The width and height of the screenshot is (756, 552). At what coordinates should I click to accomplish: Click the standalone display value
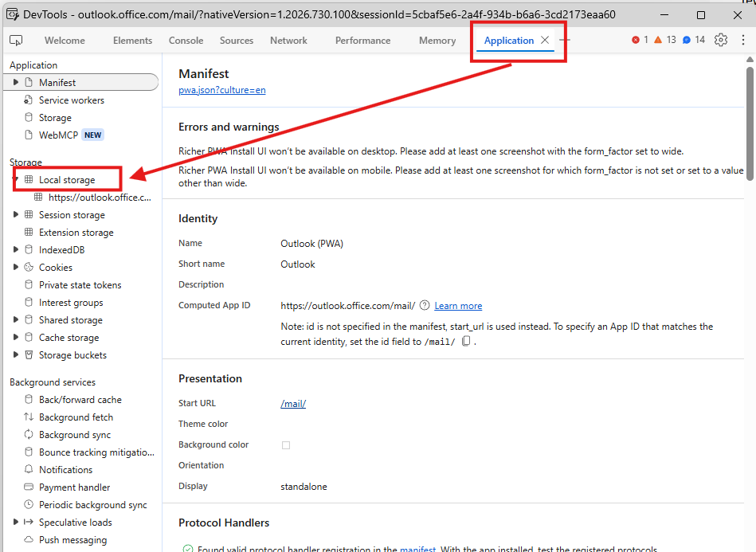pos(304,487)
